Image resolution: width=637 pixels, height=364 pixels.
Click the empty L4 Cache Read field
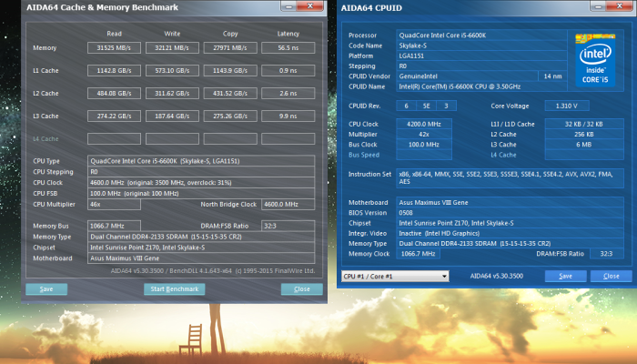pyautogui.click(x=114, y=139)
